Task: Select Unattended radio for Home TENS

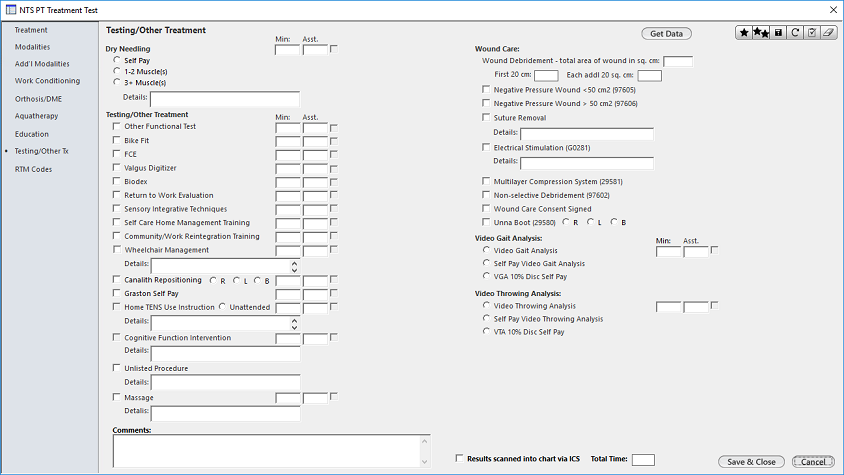Action: (x=222, y=306)
